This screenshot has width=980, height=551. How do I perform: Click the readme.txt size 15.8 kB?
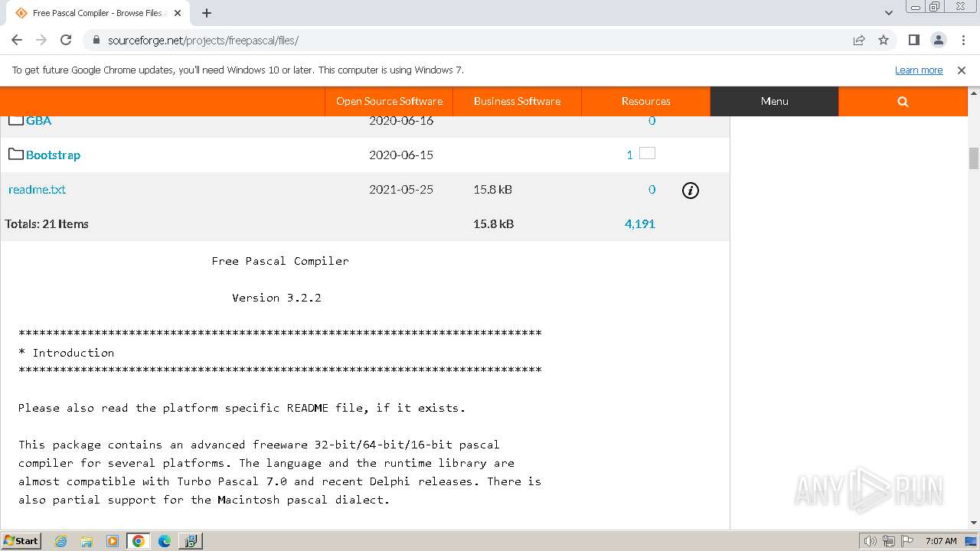(x=493, y=189)
